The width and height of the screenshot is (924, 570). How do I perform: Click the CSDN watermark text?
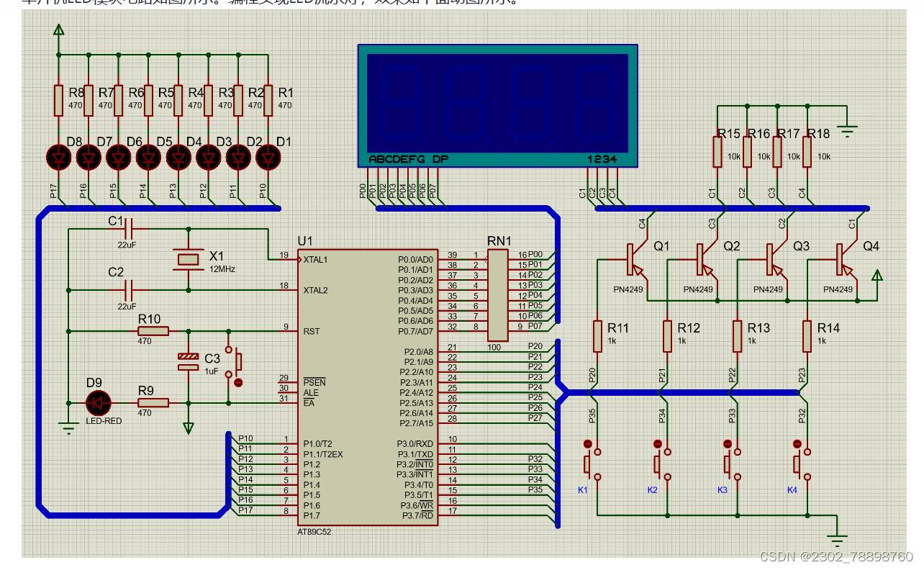[x=836, y=556]
